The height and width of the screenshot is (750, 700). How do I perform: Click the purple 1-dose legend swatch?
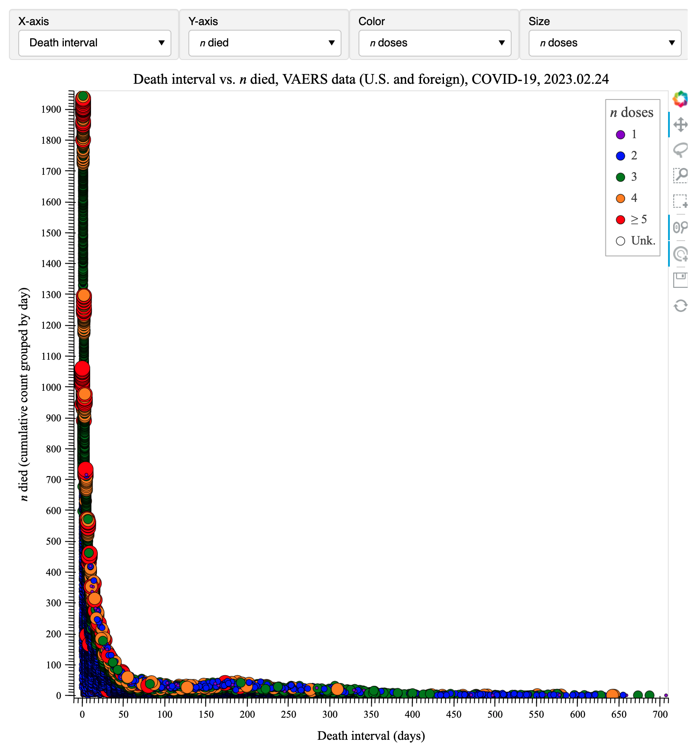coord(620,135)
